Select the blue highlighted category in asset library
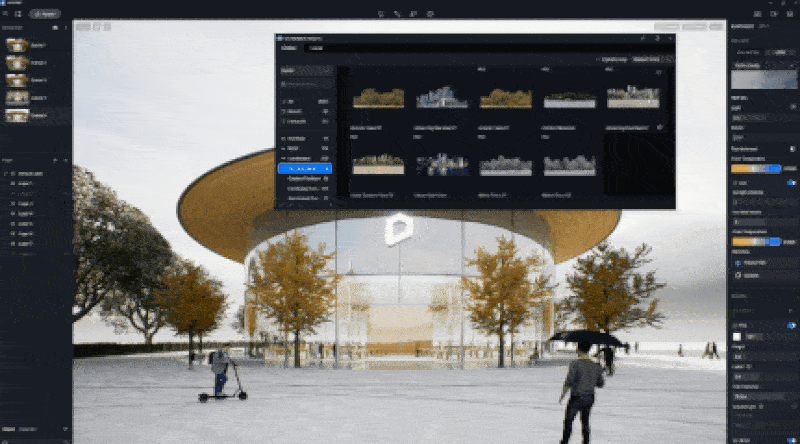Viewport: 800px width, 444px height. click(305, 168)
